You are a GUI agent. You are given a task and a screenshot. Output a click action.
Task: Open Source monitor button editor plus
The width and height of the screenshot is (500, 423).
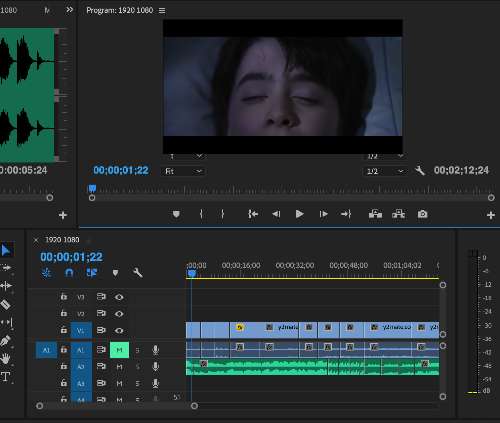coord(63,215)
